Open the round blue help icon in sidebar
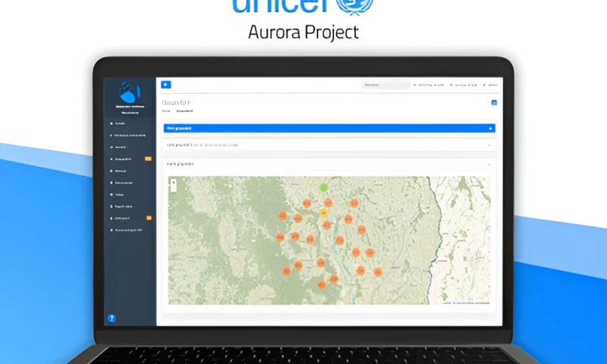This screenshot has height=364, width=607. [x=112, y=318]
